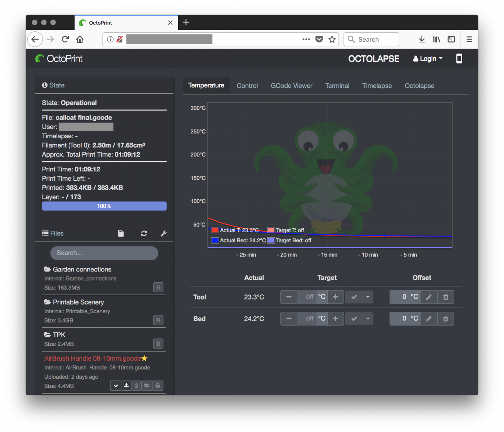
Task: Load and print AirBrush Handle file
Action: tap(158, 386)
